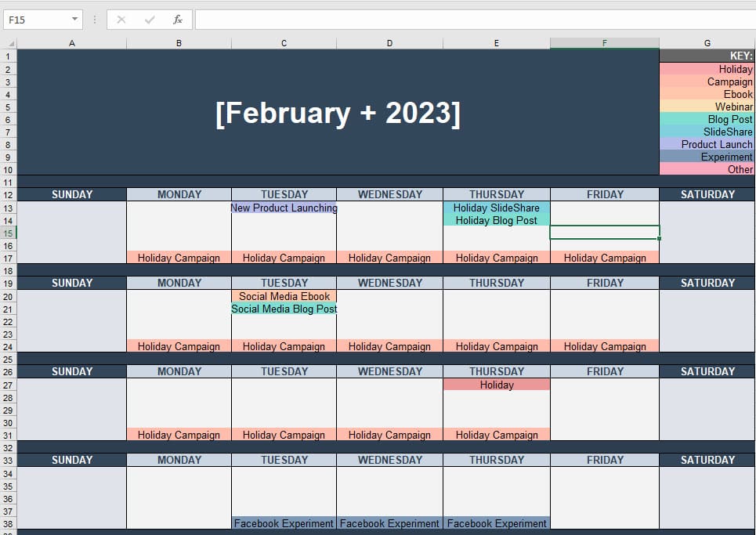Select the Webinar key color cell
The image size is (756, 535).
tap(707, 107)
